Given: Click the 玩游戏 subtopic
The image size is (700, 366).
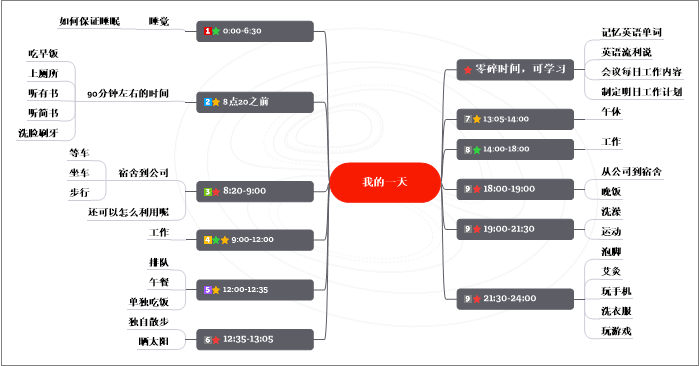Looking at the screenshot, I should click(x=616, y=331).
